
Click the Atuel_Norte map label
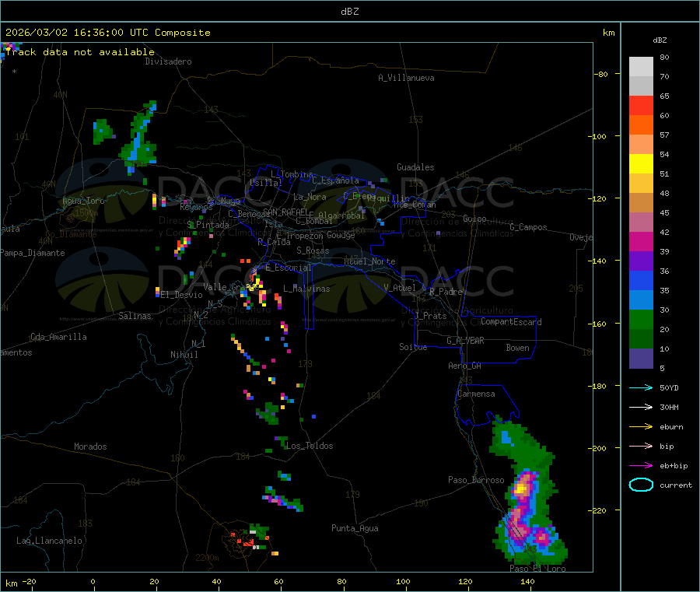point(369,261)
